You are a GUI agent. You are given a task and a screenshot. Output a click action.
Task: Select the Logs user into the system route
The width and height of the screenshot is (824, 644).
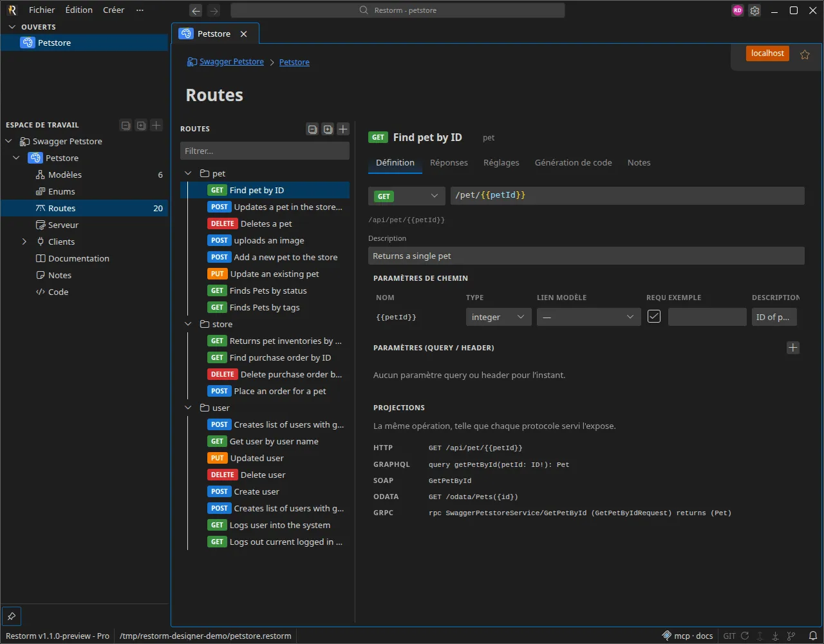[x=265, y=525]
